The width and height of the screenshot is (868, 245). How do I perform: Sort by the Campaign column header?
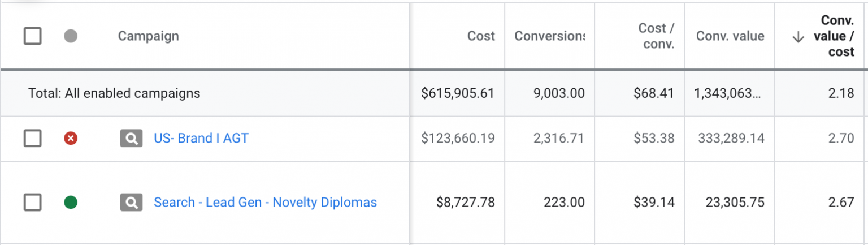pos(148,36)
